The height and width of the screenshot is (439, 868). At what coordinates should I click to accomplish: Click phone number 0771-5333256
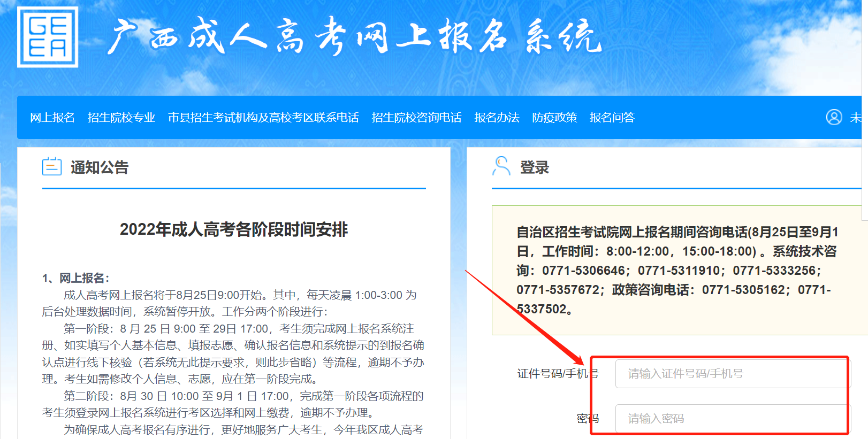click(774, 271)
